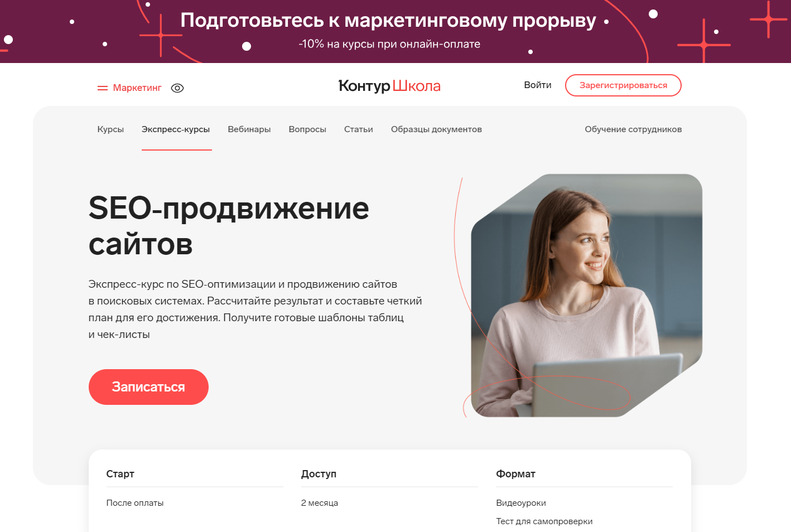Viewport: 791px width, 532px height.
Task: Click the promo banner headline about маркетинговому прорыву
Action: pos(388,20)
